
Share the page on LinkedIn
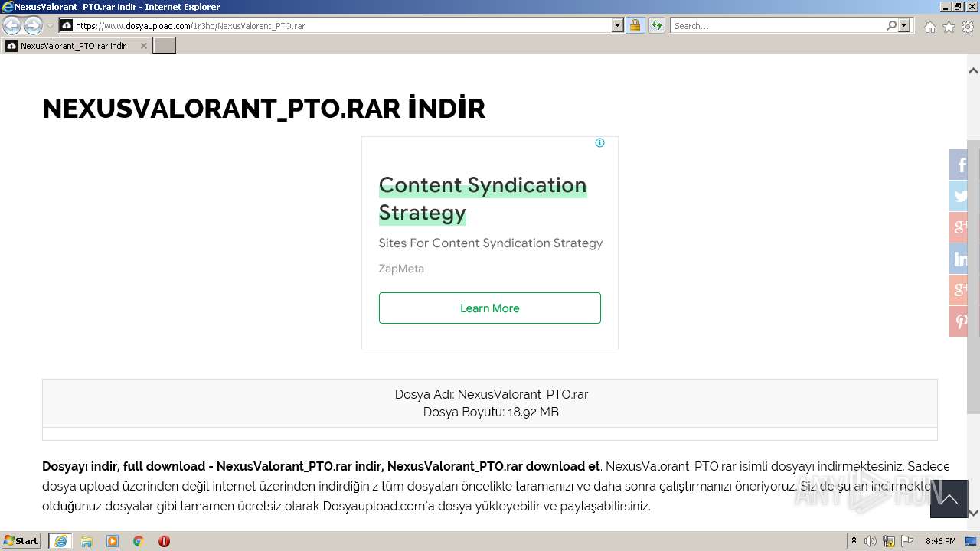(960, 259)
